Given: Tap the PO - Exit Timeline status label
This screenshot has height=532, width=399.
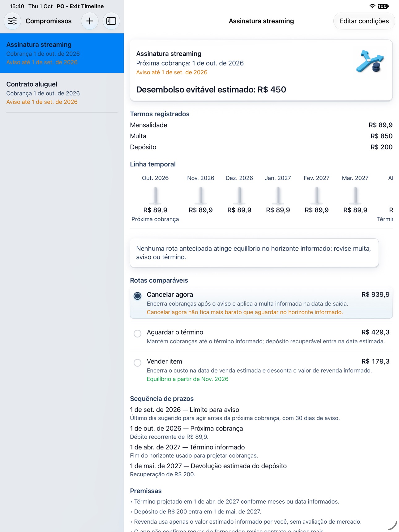Looking at the screenshot, I should pyautogui.click(x=80, y=6).
